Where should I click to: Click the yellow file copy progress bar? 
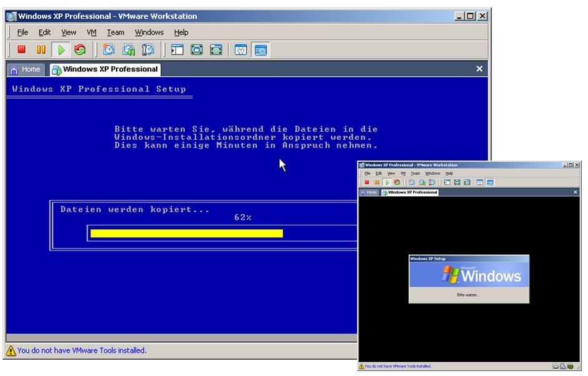187,234
